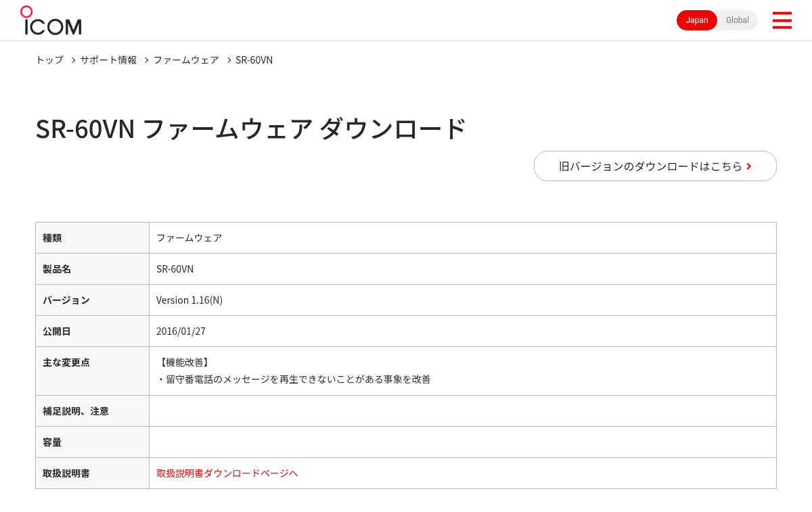This screenshot has height=512, width=812.
Task: Open サポート情報 breadcrumb link
Action: pyautogui.click(x=108, y=60)
